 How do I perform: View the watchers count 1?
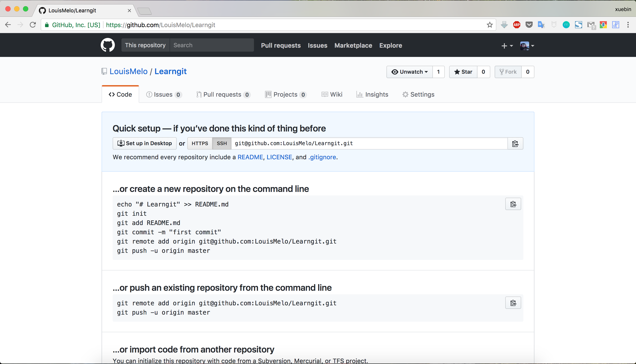438,72
